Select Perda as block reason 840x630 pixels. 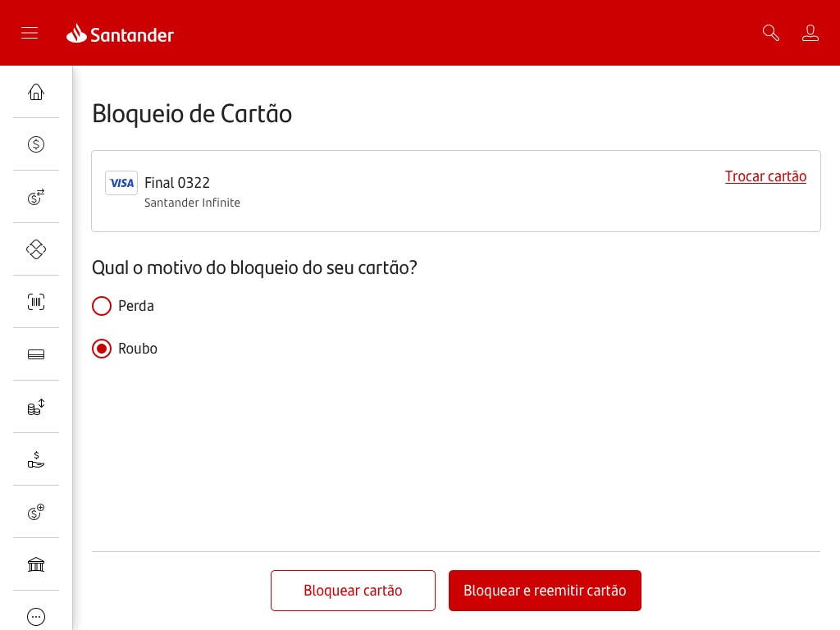(x=123, y=306)
